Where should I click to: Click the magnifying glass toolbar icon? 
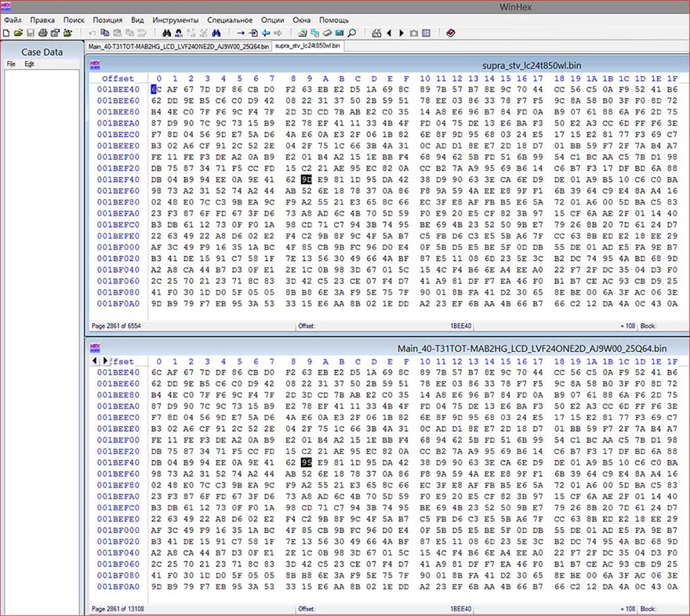pyautogui.click(x=352, y=33)
